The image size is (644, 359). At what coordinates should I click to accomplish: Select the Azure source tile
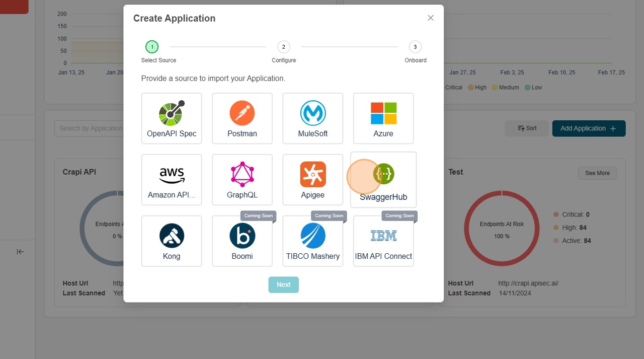383,118
